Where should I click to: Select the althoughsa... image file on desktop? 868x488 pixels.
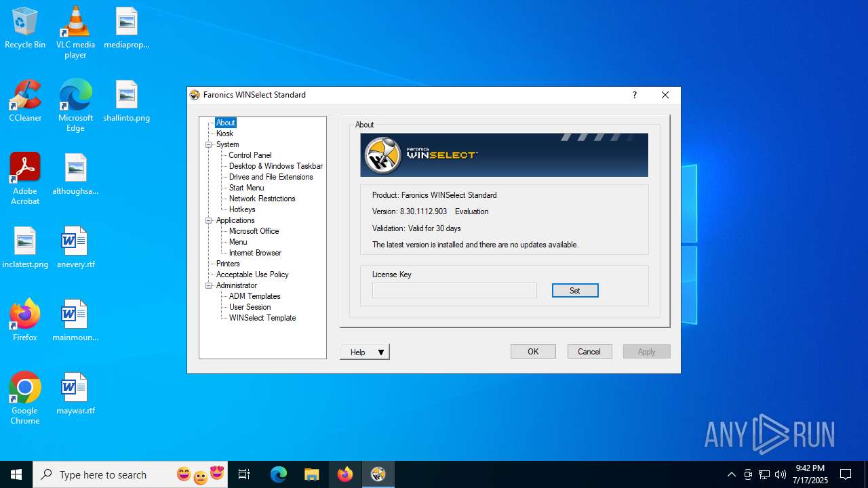[75, 175]
